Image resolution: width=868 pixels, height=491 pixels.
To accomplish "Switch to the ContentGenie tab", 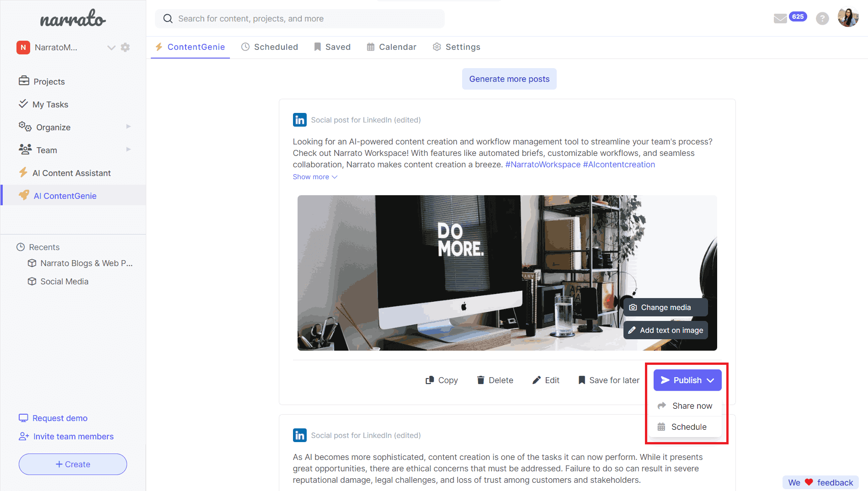I will (x=190, y=47).
